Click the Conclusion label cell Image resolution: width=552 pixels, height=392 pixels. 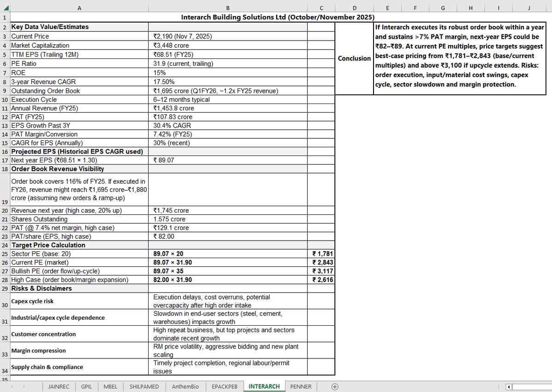tap(354, 58)
